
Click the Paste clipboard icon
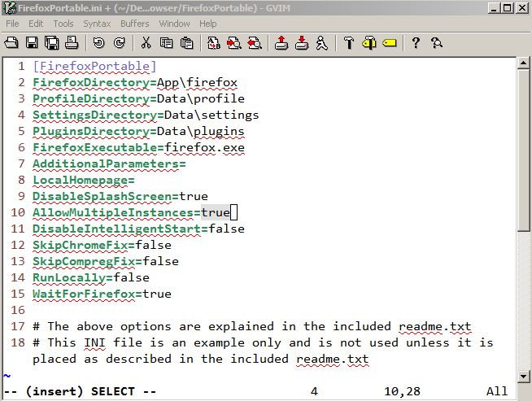pos(186,43)
